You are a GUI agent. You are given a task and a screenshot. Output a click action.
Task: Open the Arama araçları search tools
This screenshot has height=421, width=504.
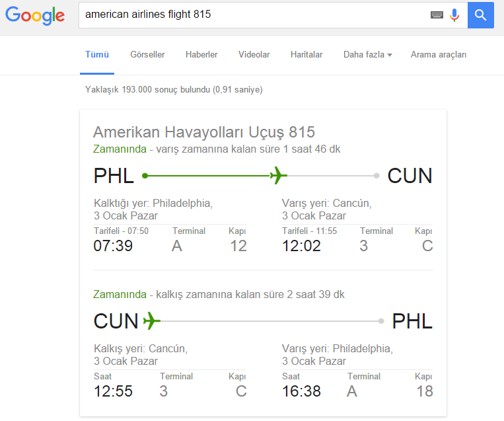click(439, 55)
